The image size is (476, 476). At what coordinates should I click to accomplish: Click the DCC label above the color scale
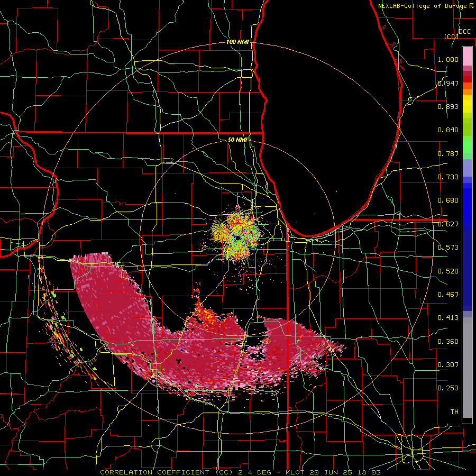tap(464, 32)
